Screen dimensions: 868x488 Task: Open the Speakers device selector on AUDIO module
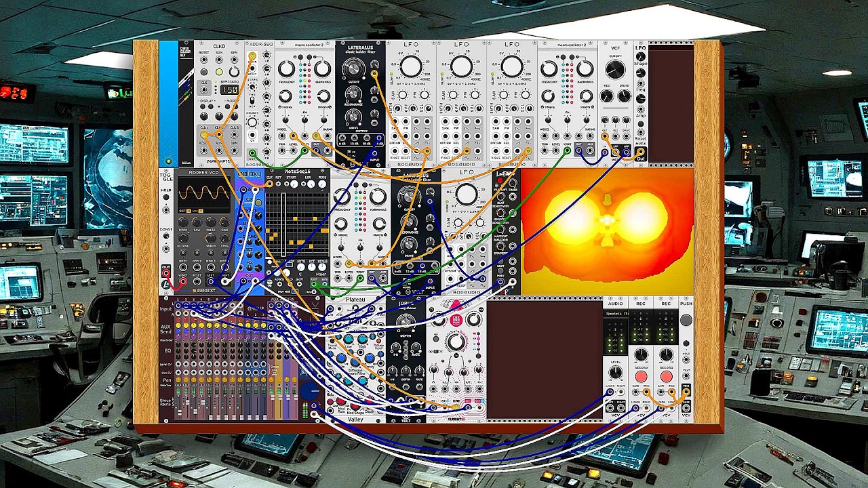click(616, 313)
